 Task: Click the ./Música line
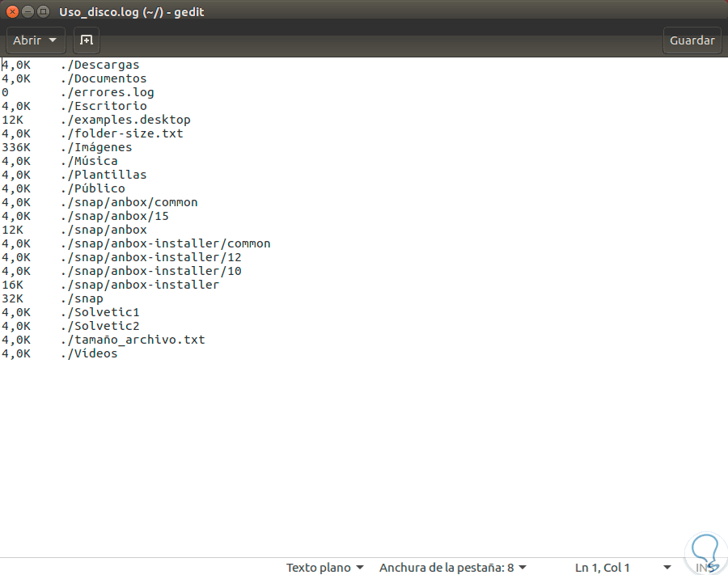click(60, 161)
